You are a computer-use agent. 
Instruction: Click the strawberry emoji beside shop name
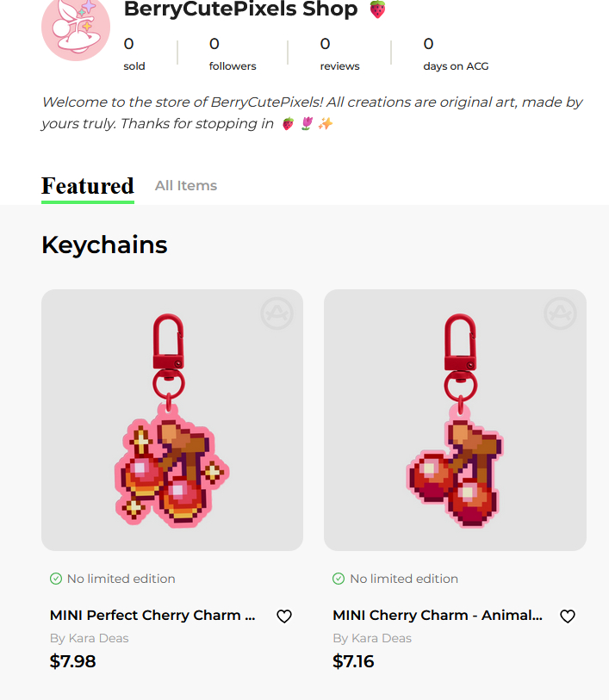point(377,10)
